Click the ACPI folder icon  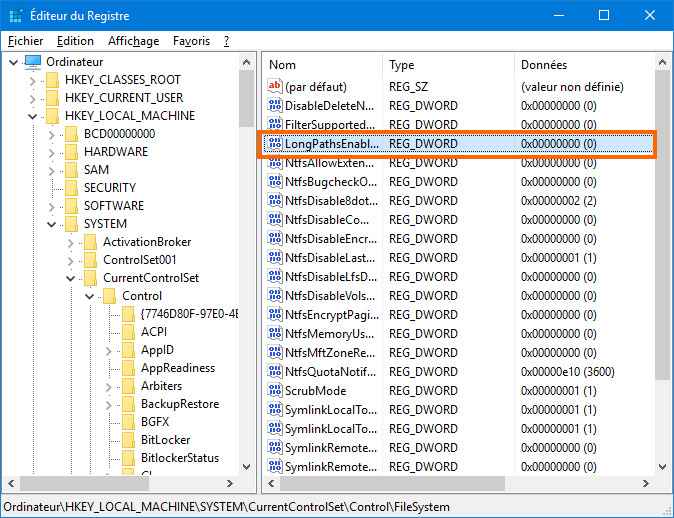coord(129,332)
